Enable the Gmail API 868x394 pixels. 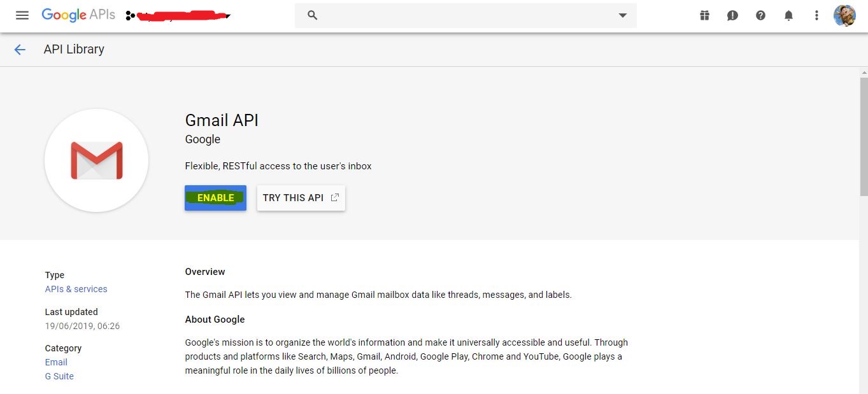point(215,198)
